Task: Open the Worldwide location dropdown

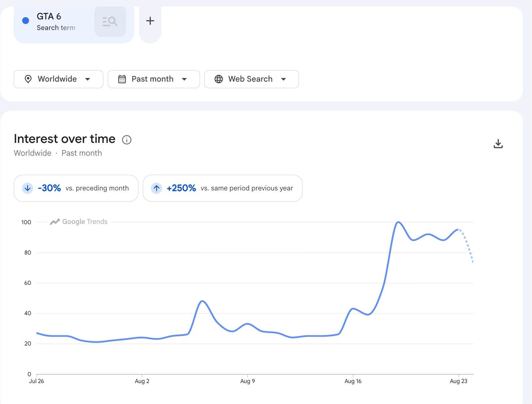Action: (x=59, y=79)
